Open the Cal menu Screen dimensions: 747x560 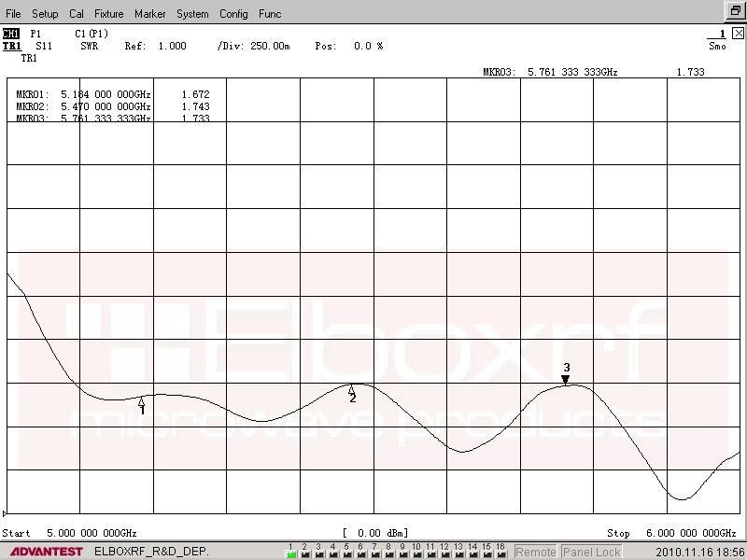click(77, 14)
